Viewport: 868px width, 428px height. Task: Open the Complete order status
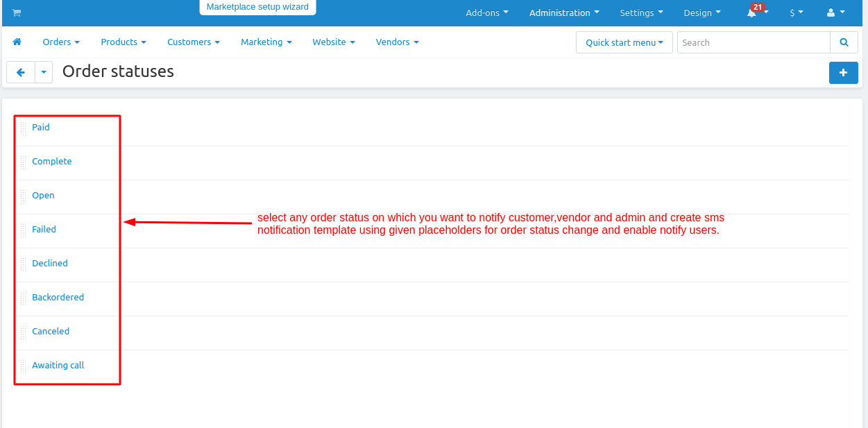(x=52, y=162)
